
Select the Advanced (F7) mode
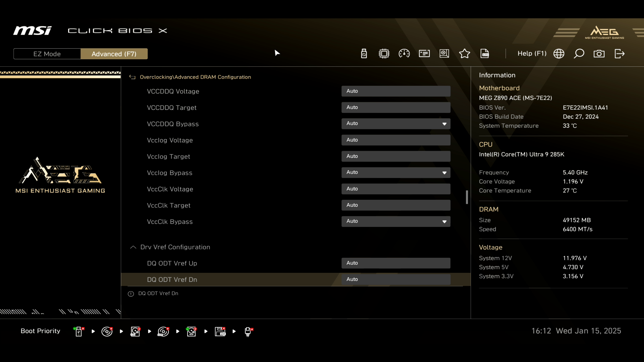pos(114,54)
